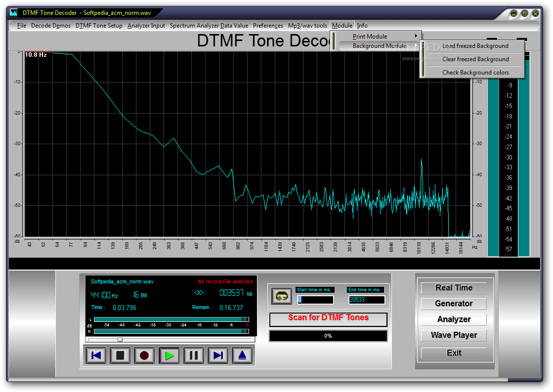The image size is (553, 392).
Task: Click the left channel level meter
Action: pyautogui.click(x=171, y=319)
